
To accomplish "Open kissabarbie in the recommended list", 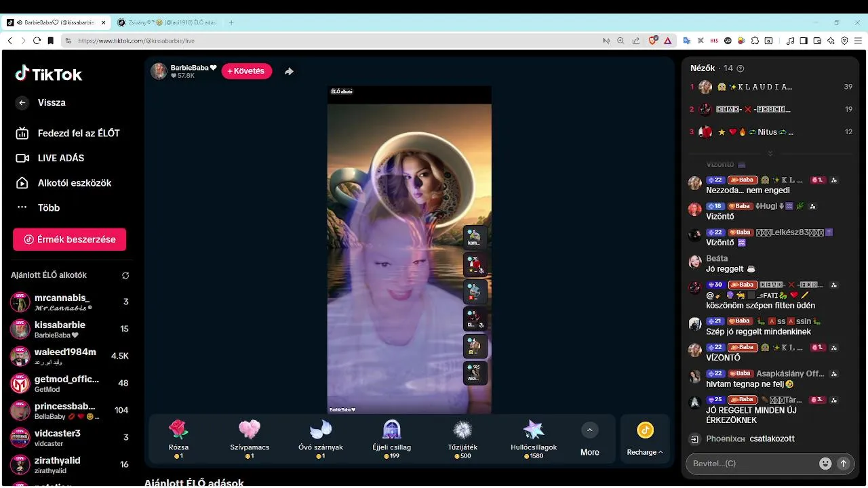I will [x=69, y=329].
